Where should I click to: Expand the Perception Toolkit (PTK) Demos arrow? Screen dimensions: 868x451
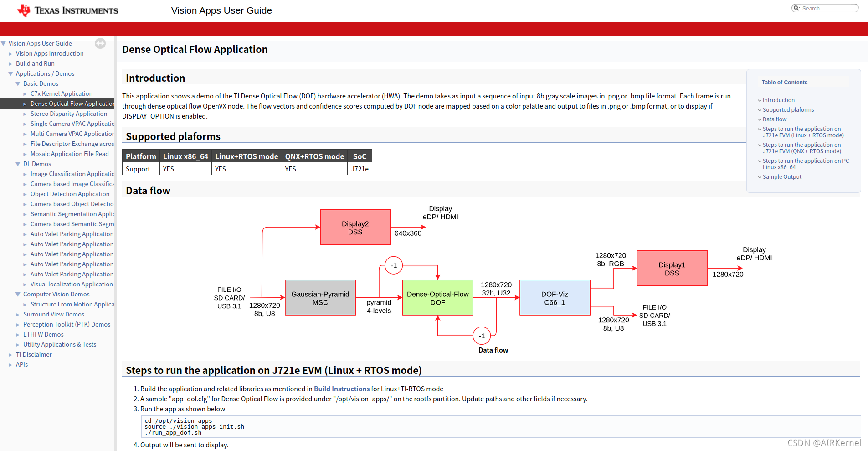coord(18,325)
